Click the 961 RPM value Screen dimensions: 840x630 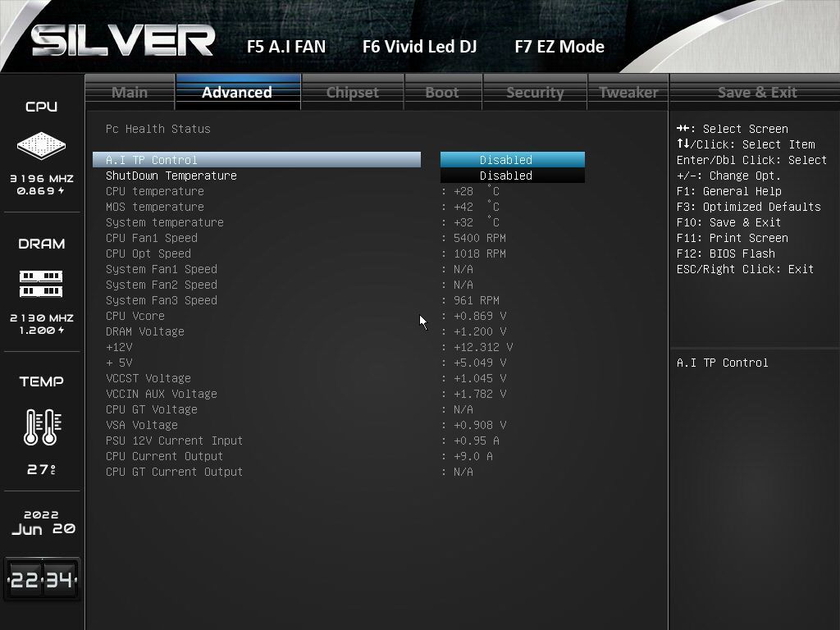(477, 300)
